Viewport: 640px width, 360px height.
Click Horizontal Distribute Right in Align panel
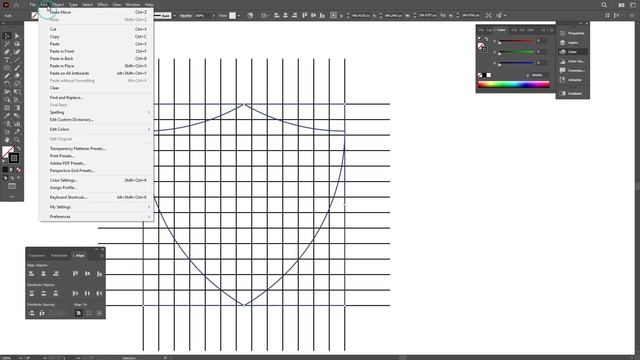coord(99,293)
